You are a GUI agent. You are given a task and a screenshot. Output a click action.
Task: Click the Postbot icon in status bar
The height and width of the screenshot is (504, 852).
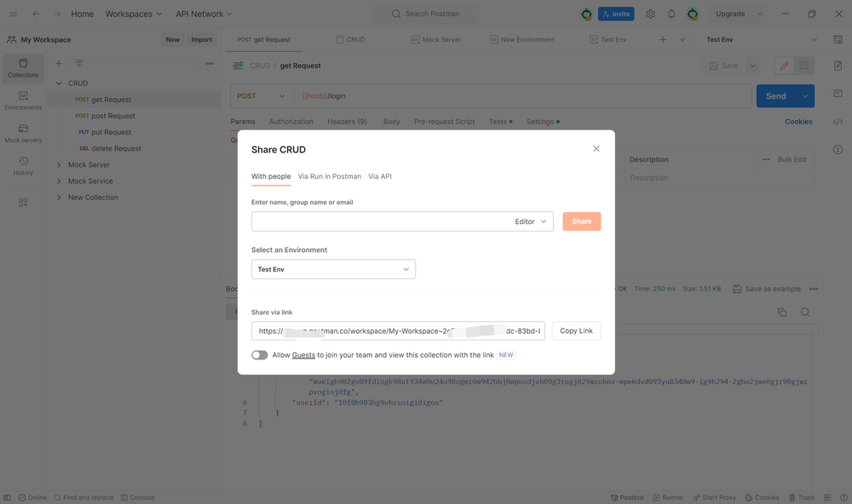tap(627, 497)
